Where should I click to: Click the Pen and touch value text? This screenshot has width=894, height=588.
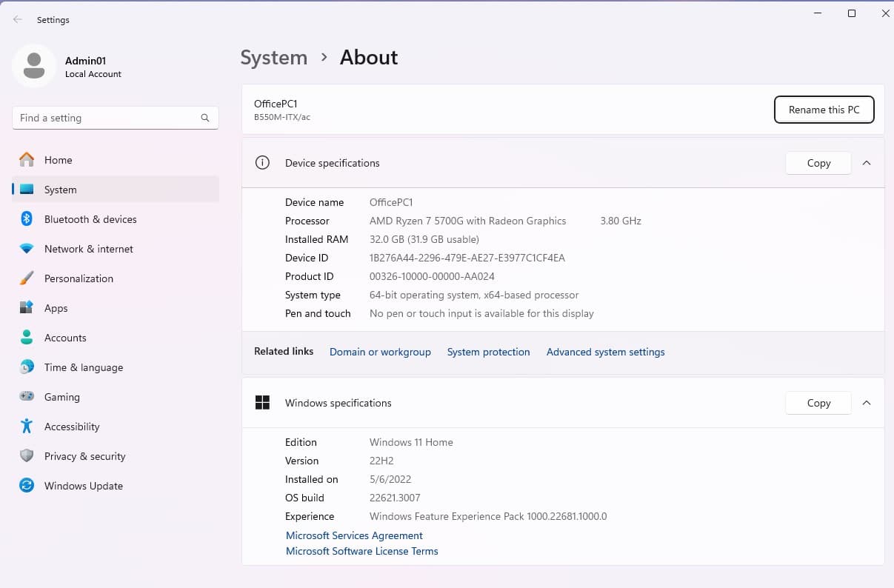[x=481, y=313]
